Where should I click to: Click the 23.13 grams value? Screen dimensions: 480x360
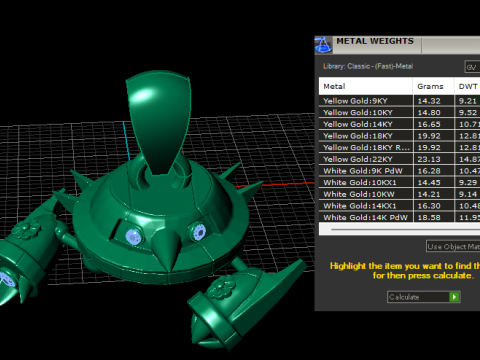[429, 159]
